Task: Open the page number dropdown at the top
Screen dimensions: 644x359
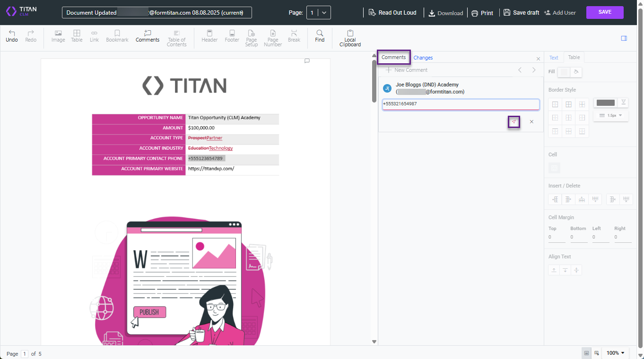Action: (324, 13)
